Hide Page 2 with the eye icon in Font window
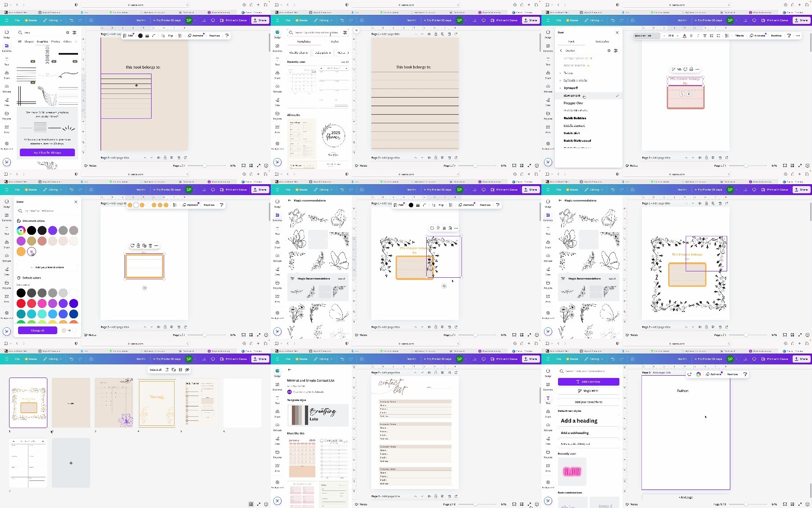 700,158
